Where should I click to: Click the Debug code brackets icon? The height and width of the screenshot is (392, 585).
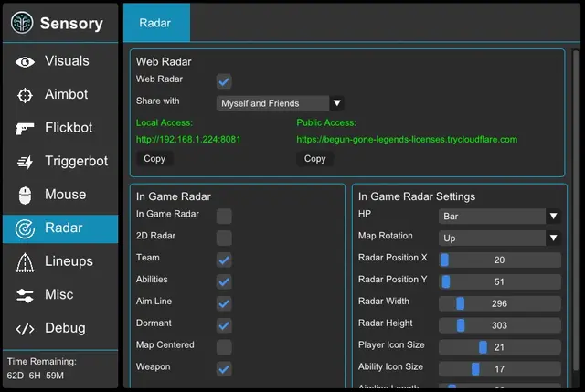(26, 328)
